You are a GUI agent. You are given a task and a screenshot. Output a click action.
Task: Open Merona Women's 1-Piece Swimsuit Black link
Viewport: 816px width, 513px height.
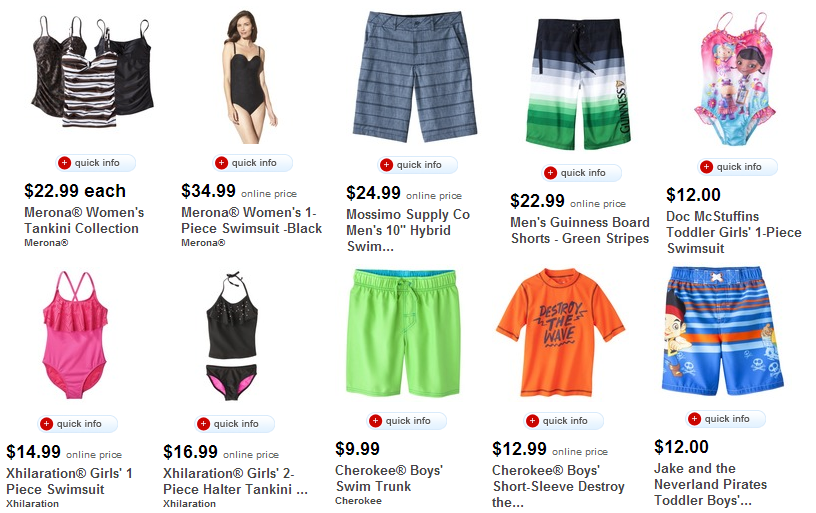(x=251, y=221)
